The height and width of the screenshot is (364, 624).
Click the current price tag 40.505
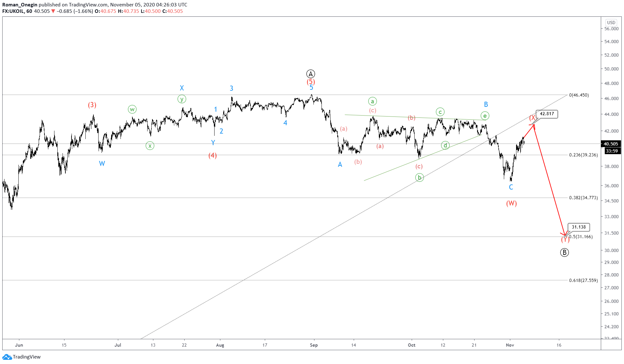pyautogui.click(x=611, y=144)
